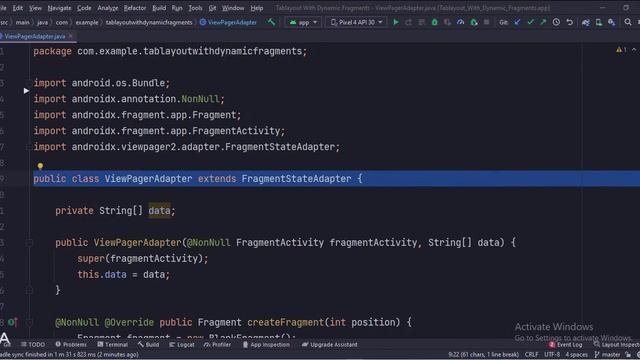Fold the createFragment method in gutter

29,322
